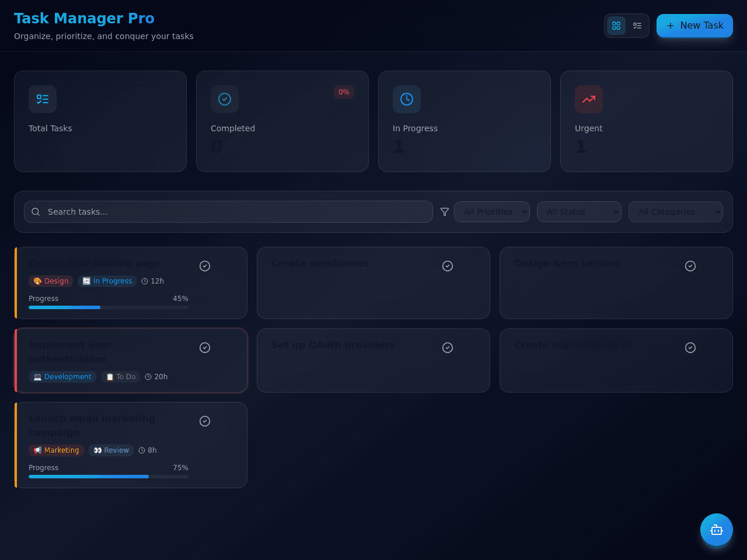
Task: Click the New Task button
Action: [x=694, y=26]
